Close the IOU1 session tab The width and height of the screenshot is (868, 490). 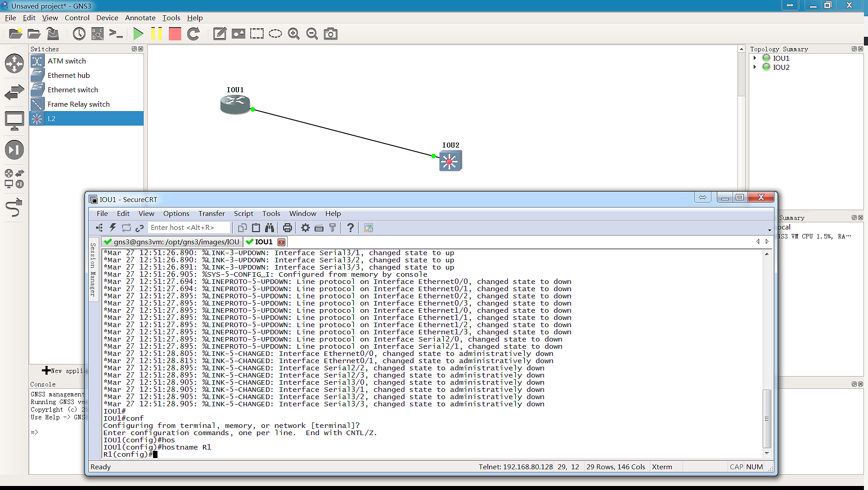[x=282, y=242]
